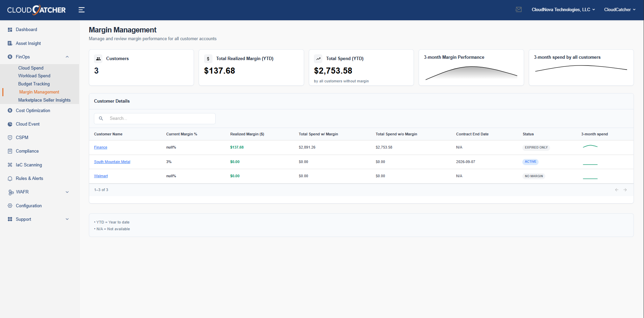This screenshot has width=644, height=318.
Task: Open the Finance customer link
Action: point(100,147)
